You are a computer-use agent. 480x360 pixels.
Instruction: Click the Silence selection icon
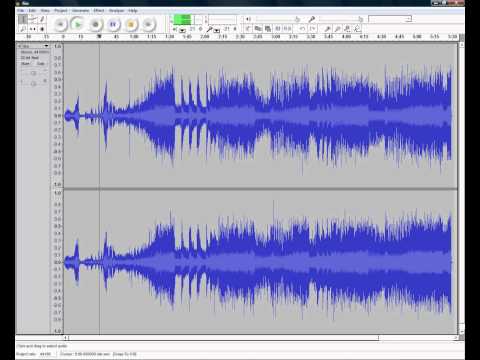[x=287, y=29]
